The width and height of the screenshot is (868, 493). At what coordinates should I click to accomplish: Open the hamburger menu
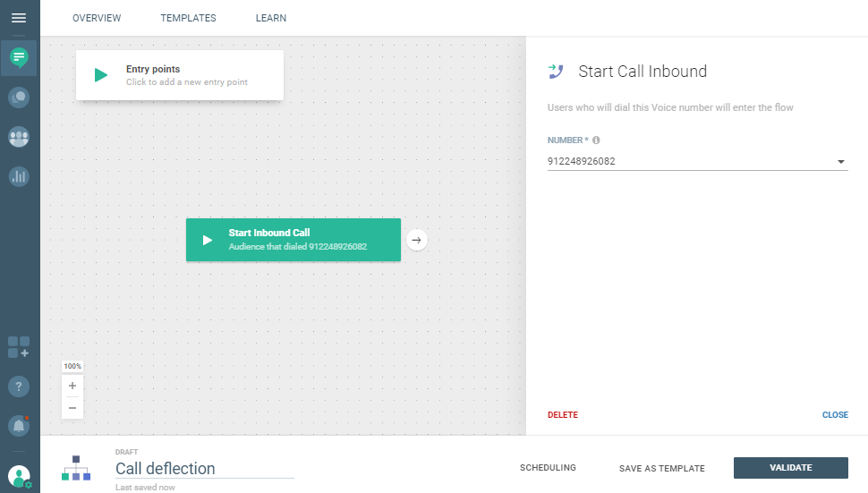19,18
